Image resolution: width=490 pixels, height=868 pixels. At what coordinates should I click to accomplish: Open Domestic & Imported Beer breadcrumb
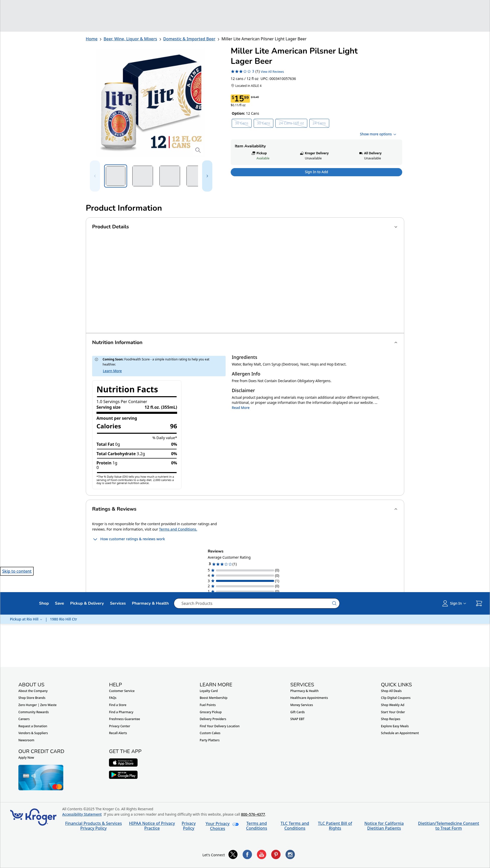(189, 39)
